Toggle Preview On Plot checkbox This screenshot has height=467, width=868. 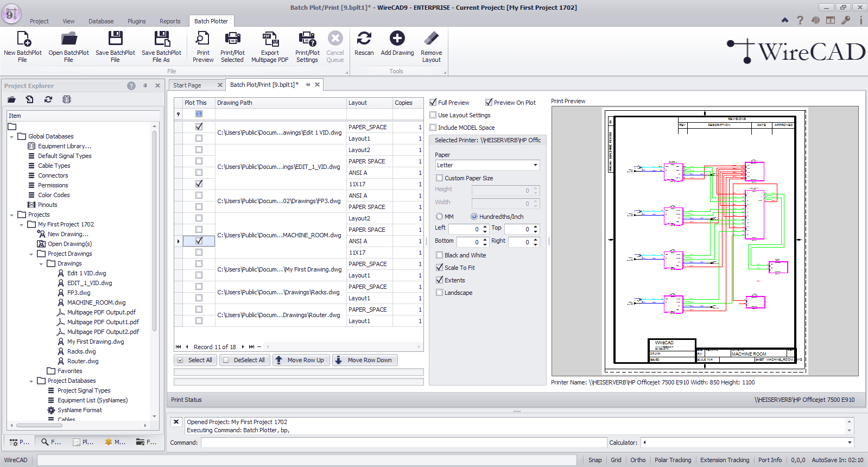point(489,102)
